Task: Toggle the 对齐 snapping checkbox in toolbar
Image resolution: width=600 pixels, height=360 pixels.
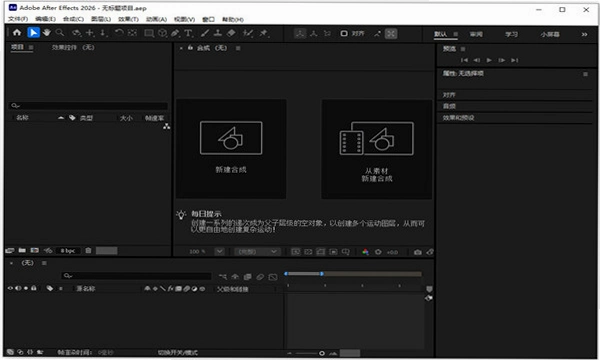Action: coord(344,34)
